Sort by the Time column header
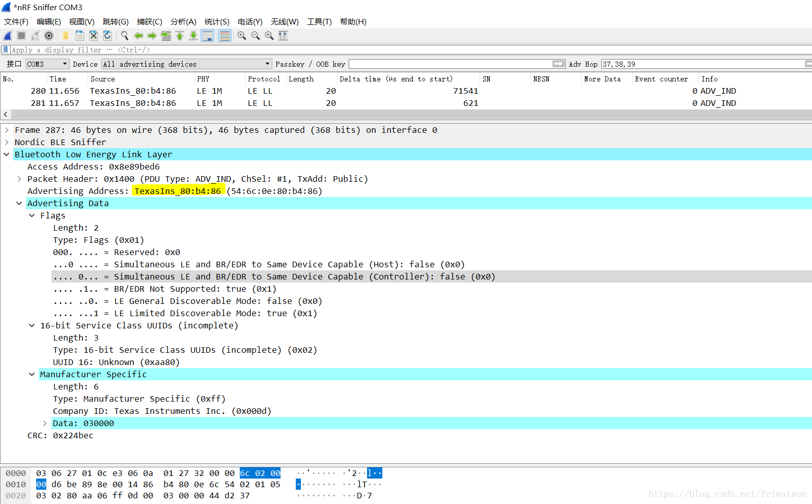The image size is (812, 504). (67, 79)
